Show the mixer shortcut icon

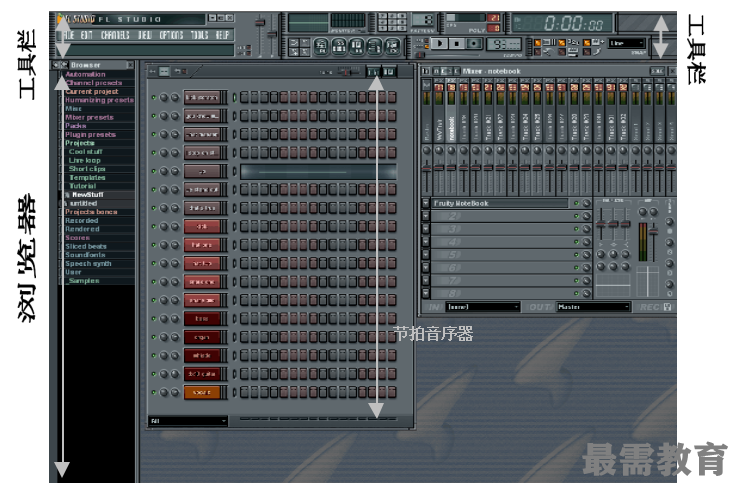[x=392, y=46]
